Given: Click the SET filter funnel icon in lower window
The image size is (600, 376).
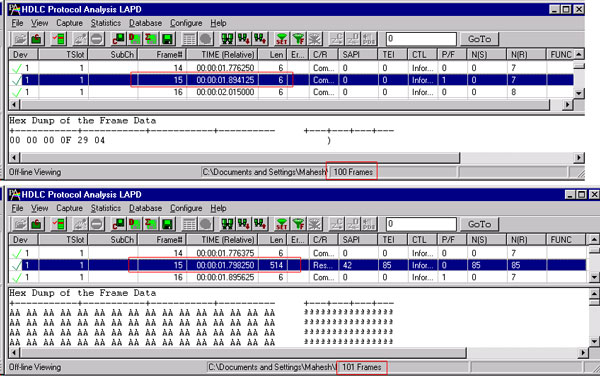Looking at the screenshot, I should coord(282,224).
